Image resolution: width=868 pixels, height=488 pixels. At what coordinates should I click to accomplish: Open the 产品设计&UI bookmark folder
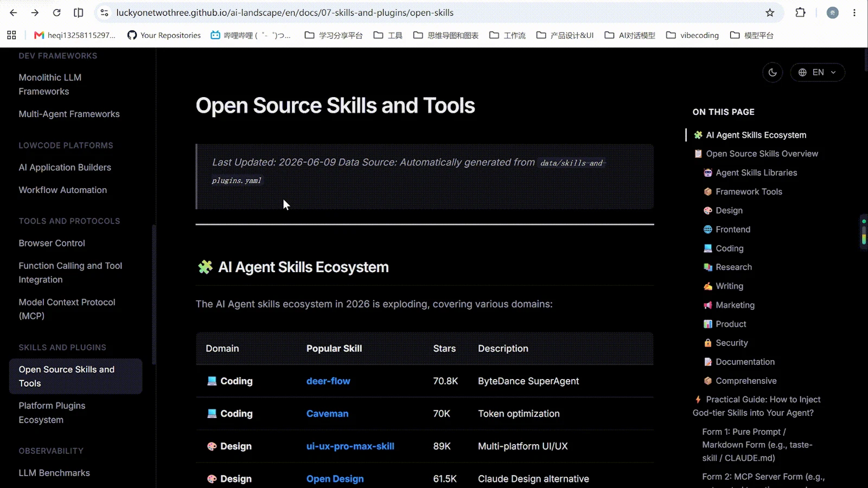565,35
